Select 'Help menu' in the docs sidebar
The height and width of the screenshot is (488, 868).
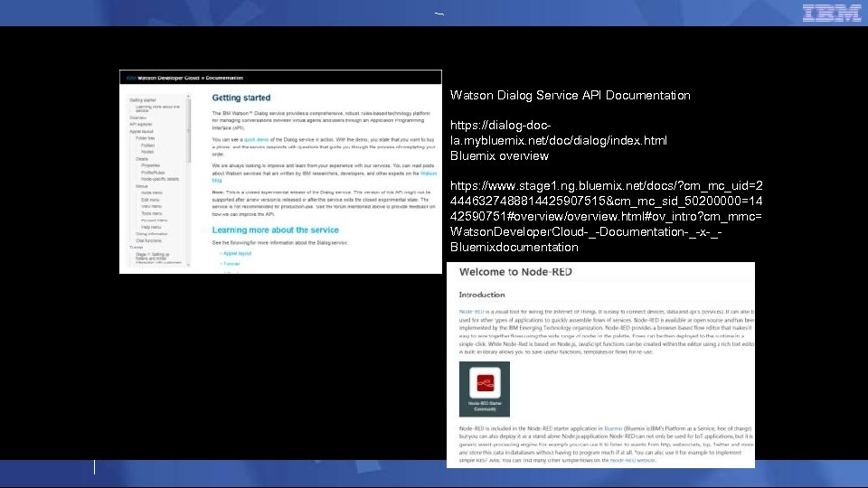[x=151, y=227]
